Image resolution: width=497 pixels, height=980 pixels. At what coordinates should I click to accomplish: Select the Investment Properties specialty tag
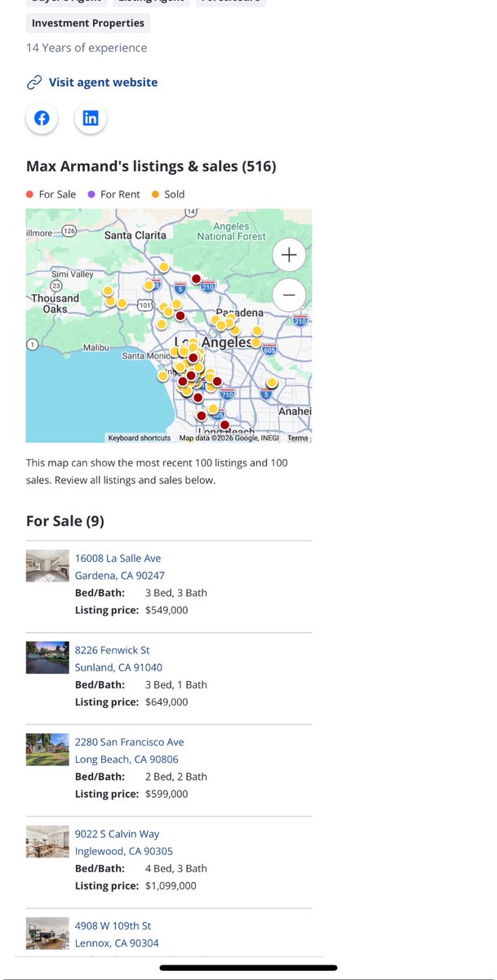[x=88, y=23]
